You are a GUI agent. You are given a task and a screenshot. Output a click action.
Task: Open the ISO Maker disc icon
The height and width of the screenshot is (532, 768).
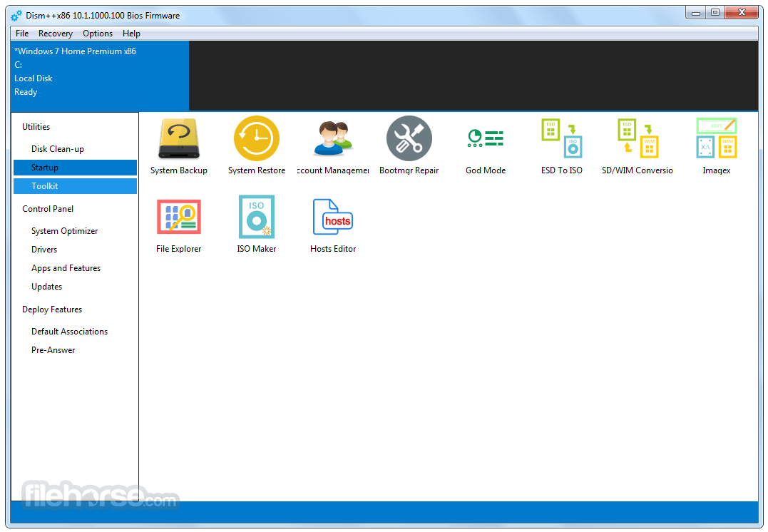(x=256, y=217)
